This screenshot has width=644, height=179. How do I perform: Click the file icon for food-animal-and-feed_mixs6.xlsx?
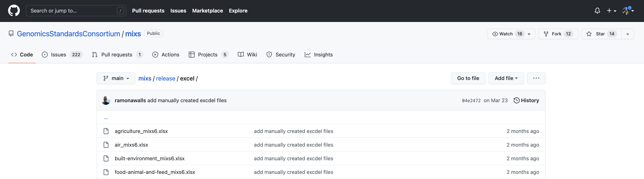(x=106, y=172)
